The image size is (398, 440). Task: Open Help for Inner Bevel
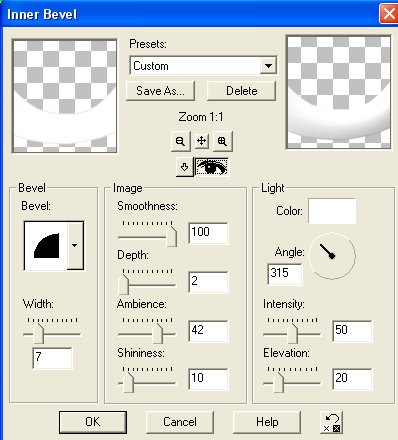point(267,422)
